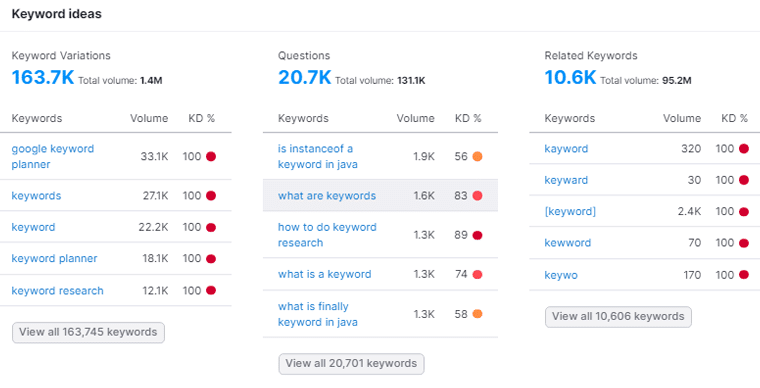
Task: Open the 'kewword' related keyword link
Action: click(568, 243)
